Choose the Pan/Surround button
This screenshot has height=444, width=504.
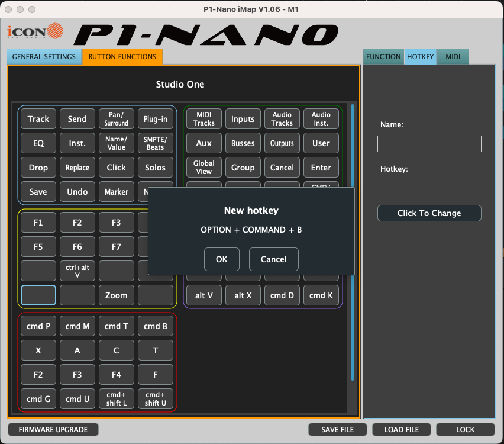tap(117, 119)
